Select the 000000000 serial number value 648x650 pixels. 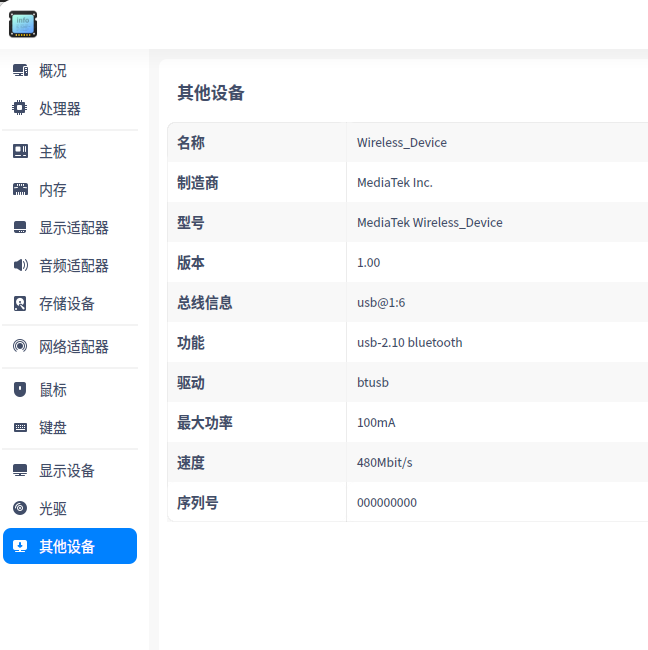[x=387, y=503]
